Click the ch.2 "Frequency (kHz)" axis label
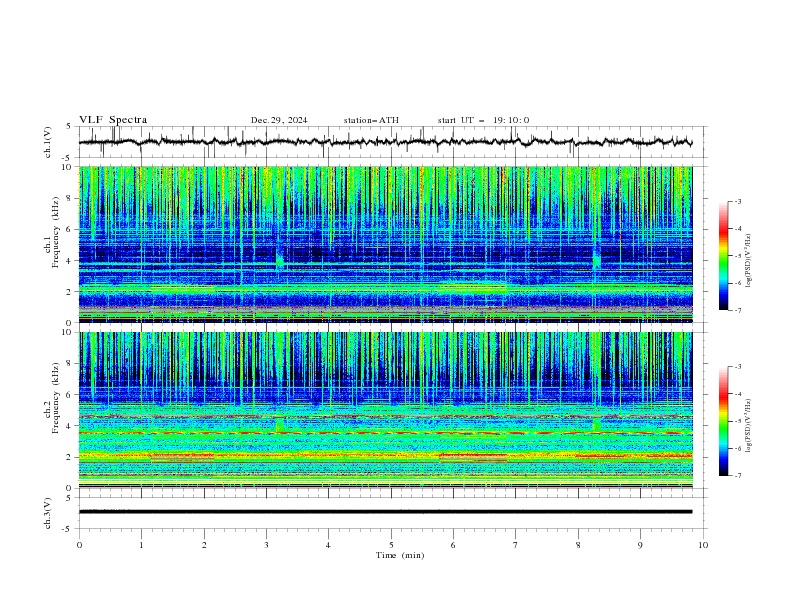Image resolution: width=792 pixels, height=612 pixels. [x=56, y=397]
